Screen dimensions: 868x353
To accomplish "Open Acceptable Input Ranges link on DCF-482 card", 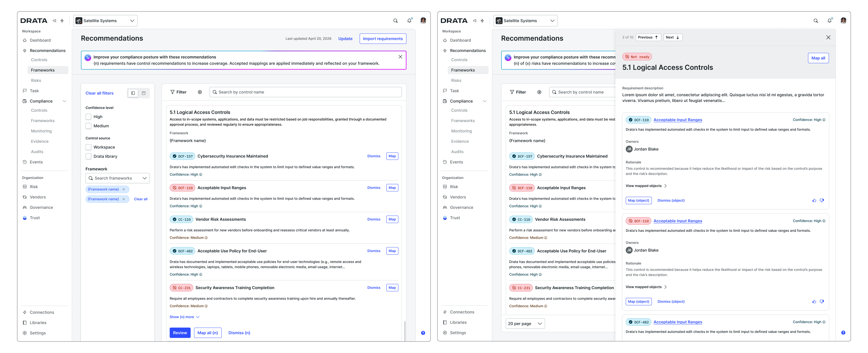I will tap(678, 322).
